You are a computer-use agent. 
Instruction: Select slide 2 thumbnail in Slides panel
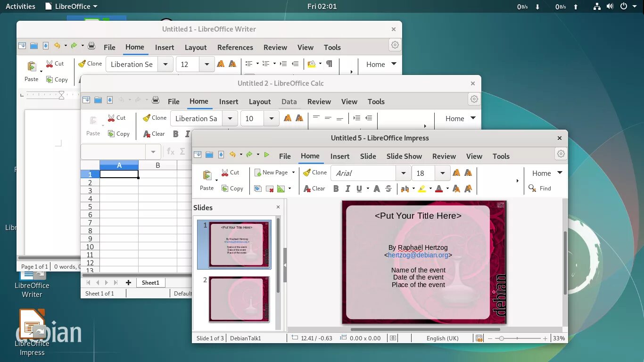(x=239, y=299)
